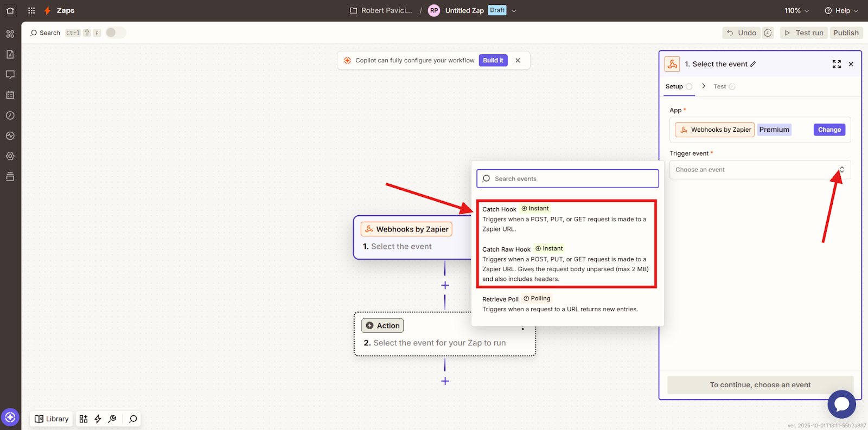Open the clock history icon in left sidebar
868x430 pixels.
pos(10,115)
